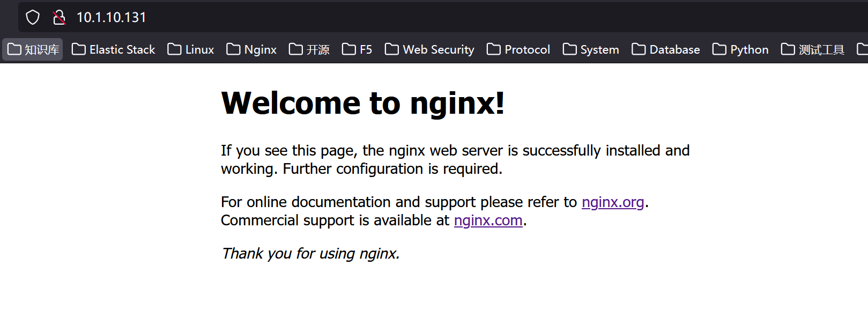Open the Nginx bookmarks folder
Screen dimensions: 868x316
(x=251, y=49)
